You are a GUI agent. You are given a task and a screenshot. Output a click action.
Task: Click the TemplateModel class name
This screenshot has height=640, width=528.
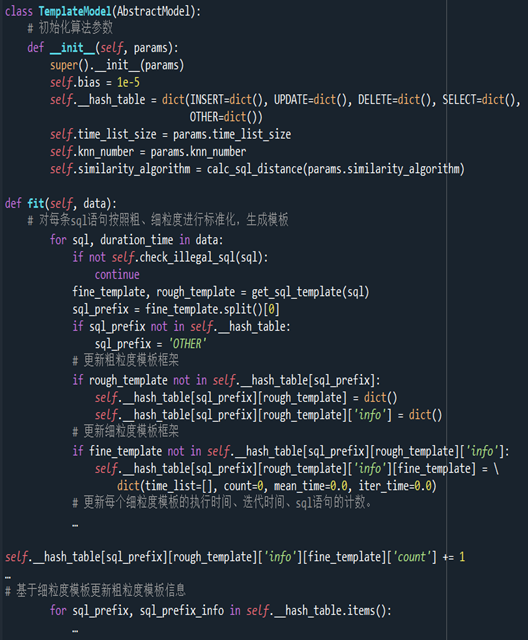pyautogui.click(x=75, y=11)
